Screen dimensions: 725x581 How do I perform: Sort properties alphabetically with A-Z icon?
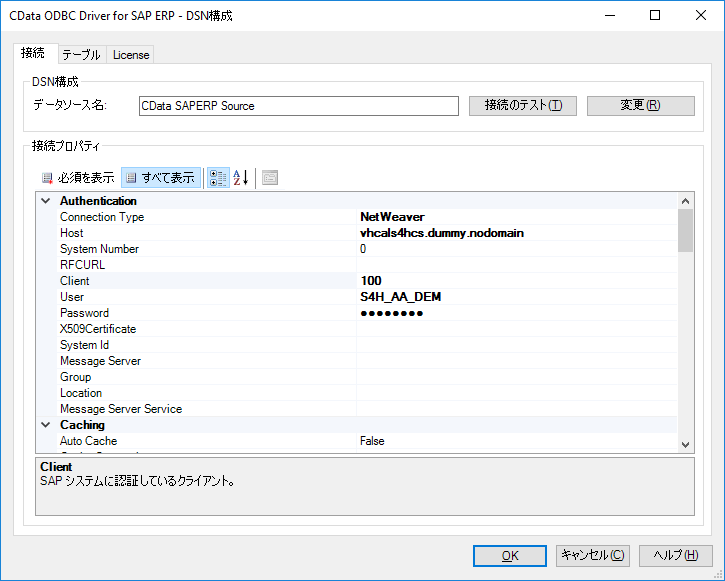pyautogui.click(x=241, y=178)
